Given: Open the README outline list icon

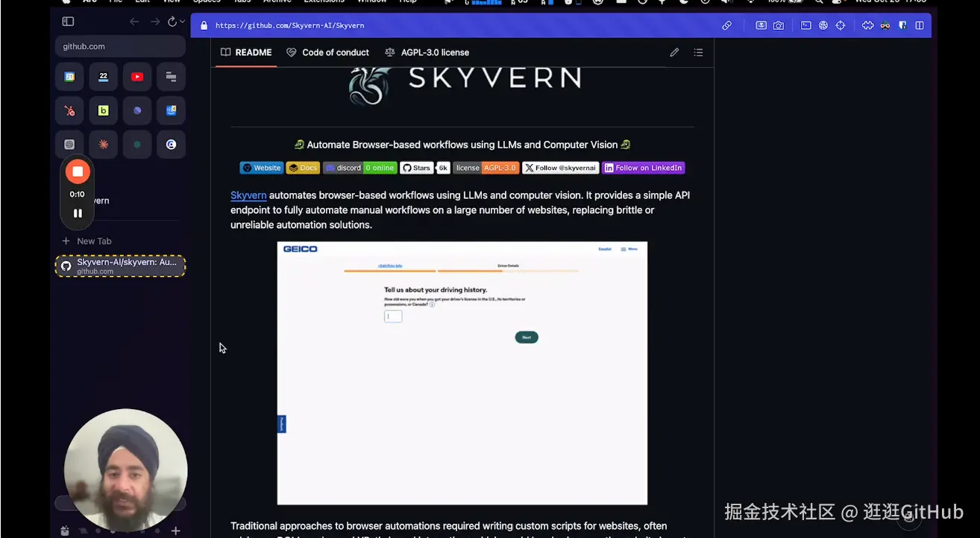Looking at the screenshot, I should coord(698,52).
